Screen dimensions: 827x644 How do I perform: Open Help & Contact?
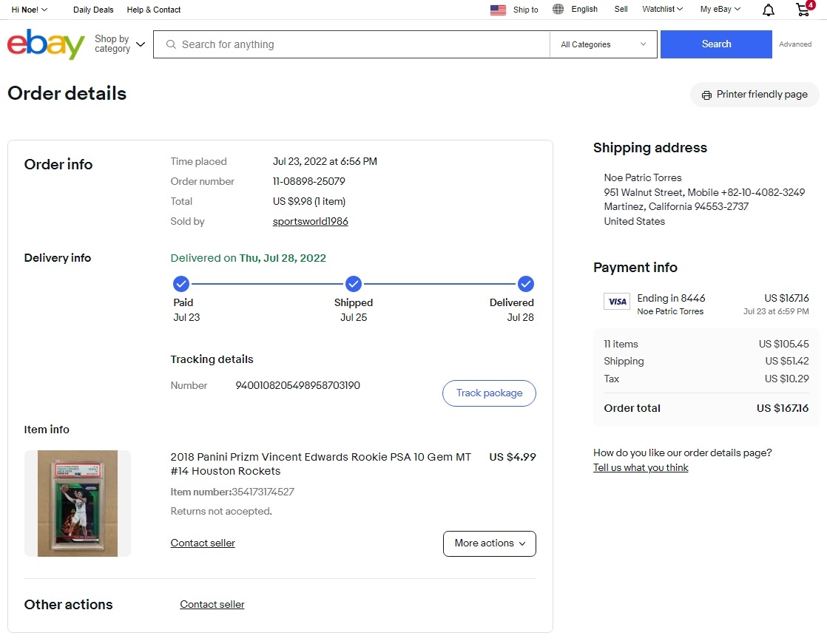(x=153, y=10)
